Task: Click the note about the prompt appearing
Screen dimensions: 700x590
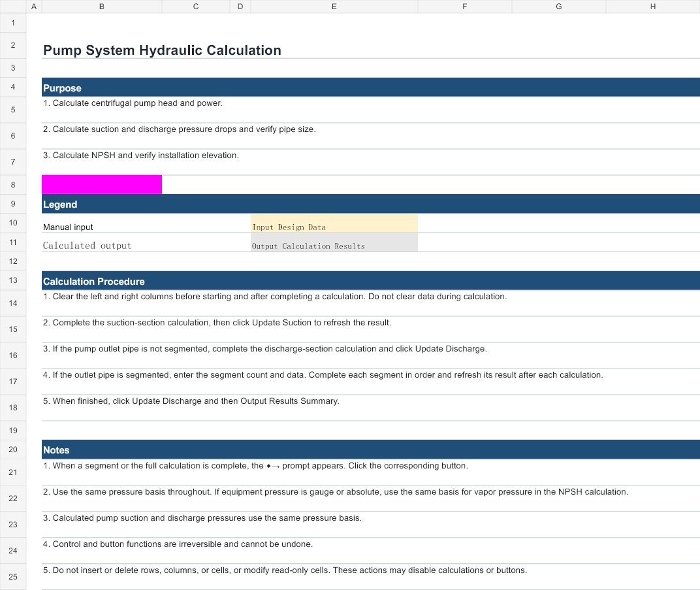Action: 371,472
